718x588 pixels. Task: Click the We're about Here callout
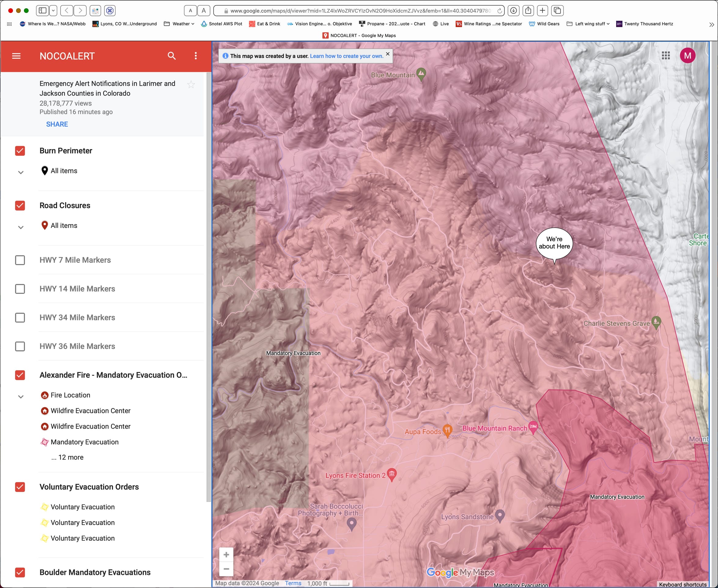pos(554,243)
